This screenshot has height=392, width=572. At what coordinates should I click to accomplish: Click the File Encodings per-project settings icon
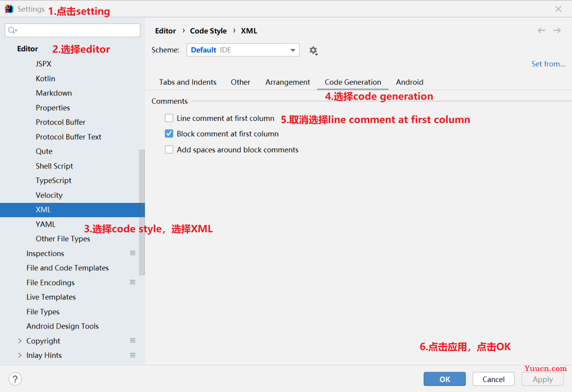(x=133, y=282)
